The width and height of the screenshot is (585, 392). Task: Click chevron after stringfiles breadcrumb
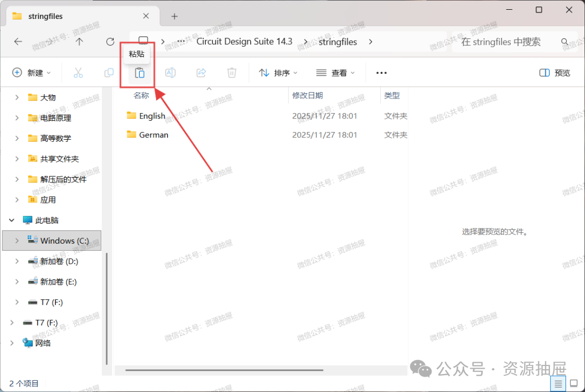pyautogui.click(x=370, y=42)
